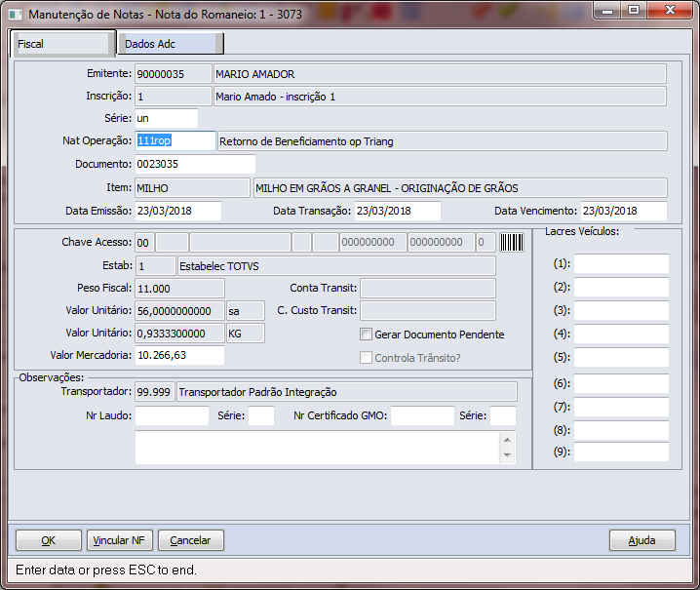Focus the Nat Operação field

pyautogui.click(x=175, y=140)
